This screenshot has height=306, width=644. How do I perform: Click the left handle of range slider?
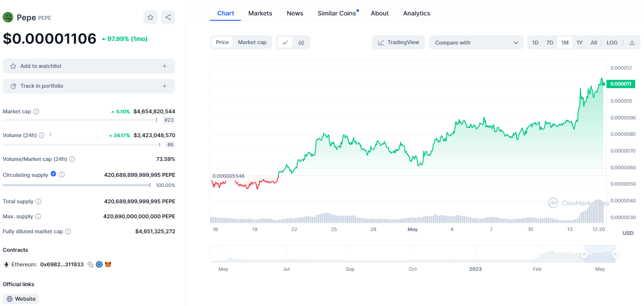coord(584,254)
